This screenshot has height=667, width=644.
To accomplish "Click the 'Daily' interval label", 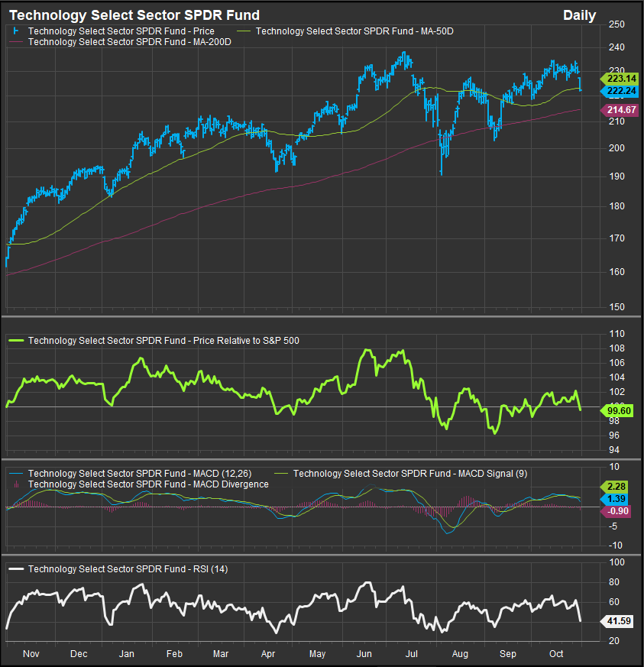I will coord(579,15).
